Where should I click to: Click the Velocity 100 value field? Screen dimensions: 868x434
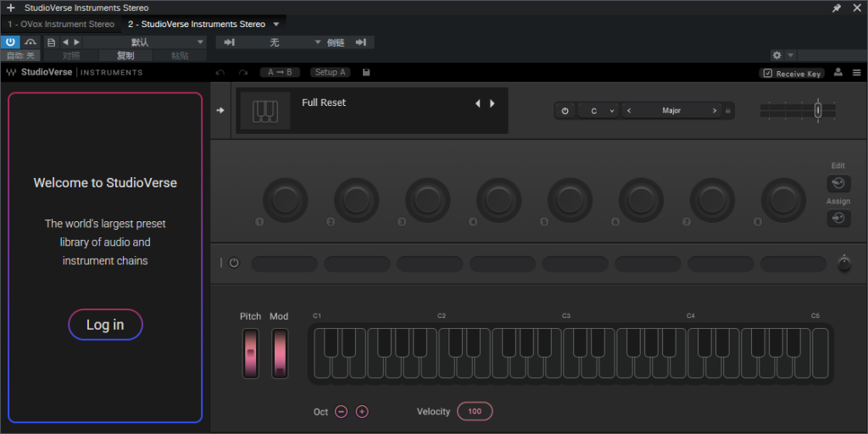coord(475,411)
